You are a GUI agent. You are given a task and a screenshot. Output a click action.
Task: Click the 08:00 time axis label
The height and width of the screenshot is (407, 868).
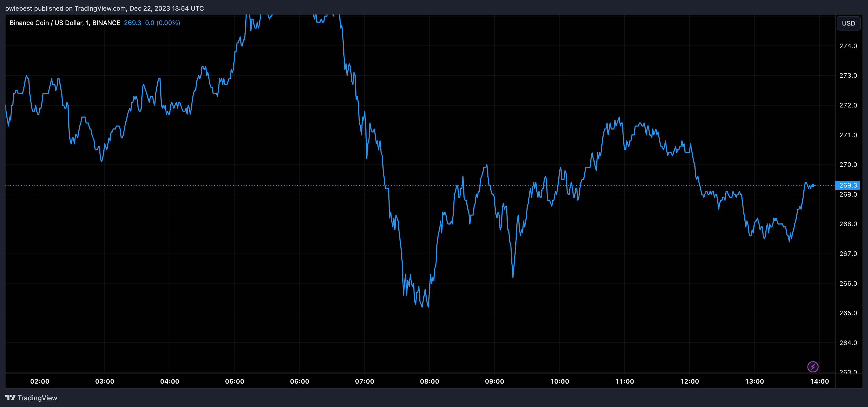click(x=429, y=381)
